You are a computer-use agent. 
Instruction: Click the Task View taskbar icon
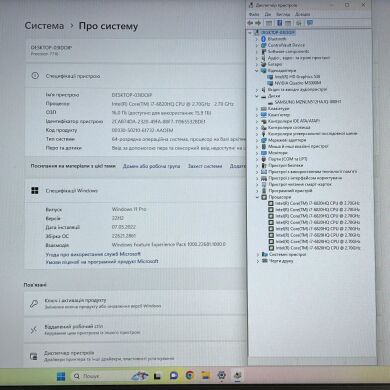pos(157,376)
